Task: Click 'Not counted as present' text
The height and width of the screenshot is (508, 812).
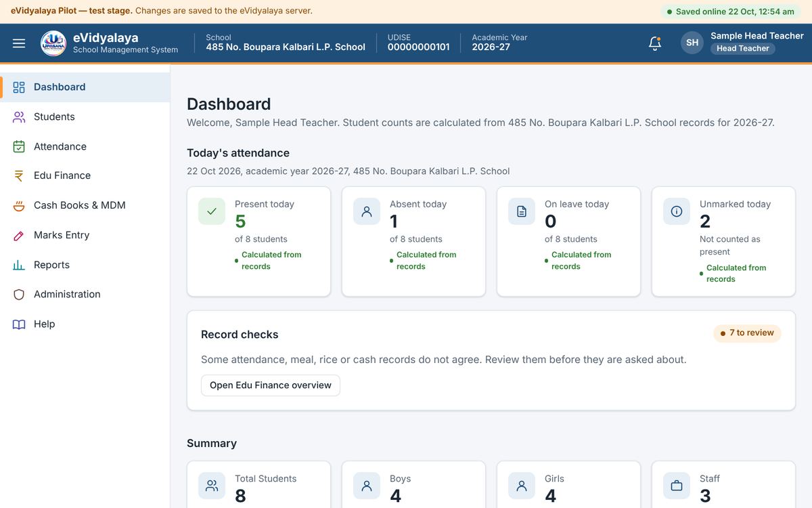Action: pyautogui.click(x=730, y=245)
